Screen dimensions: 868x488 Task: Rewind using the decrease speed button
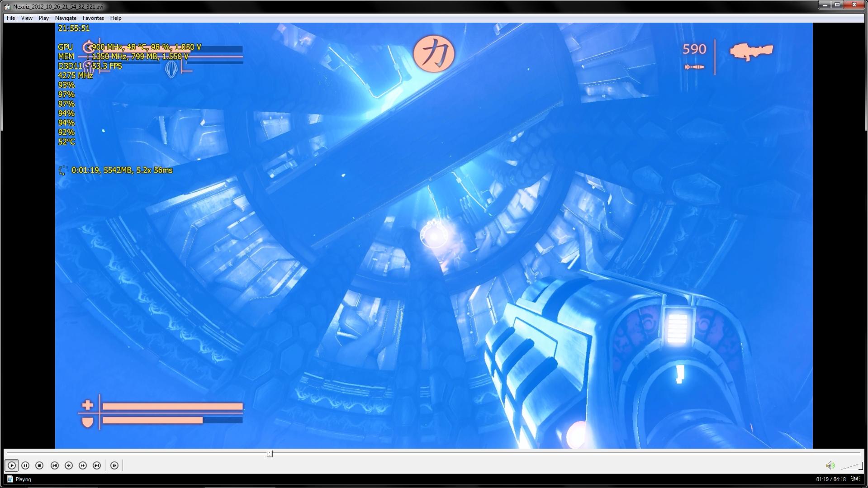point(69,465)
